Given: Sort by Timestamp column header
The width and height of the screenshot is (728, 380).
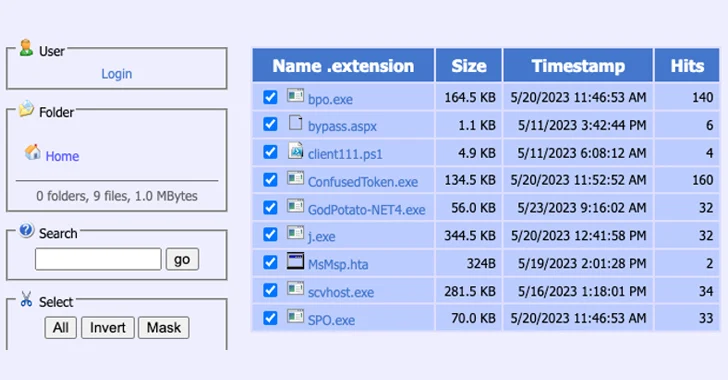Looking at the screenshot, I should (578, 66).
